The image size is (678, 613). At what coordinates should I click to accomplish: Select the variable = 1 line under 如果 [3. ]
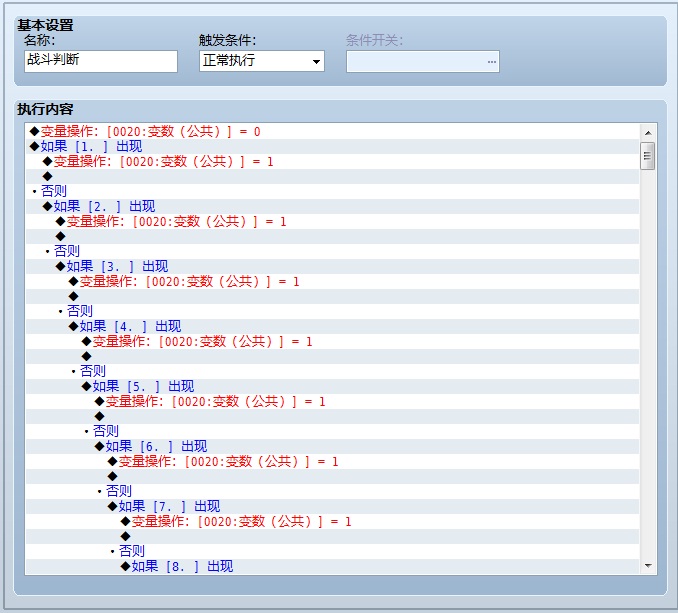(332, 282)
